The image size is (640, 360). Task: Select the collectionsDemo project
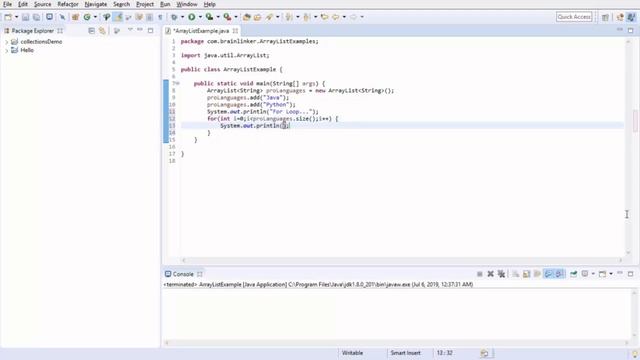pos(41,42)
